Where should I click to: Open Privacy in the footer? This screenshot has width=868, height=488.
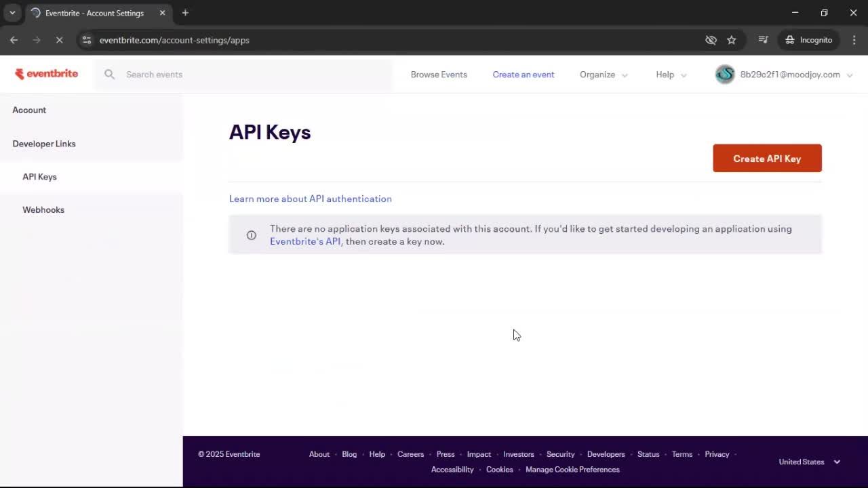click(x=717, y=454)
